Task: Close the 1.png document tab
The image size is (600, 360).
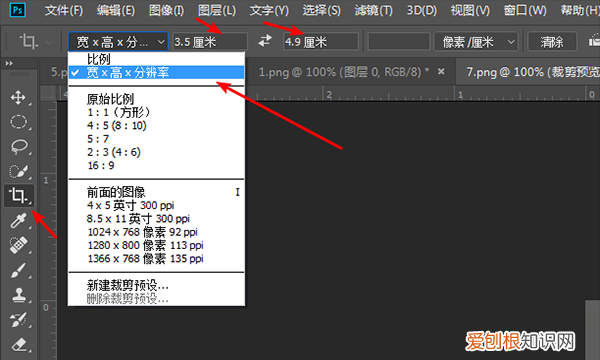Action: [x=441, y=72]
